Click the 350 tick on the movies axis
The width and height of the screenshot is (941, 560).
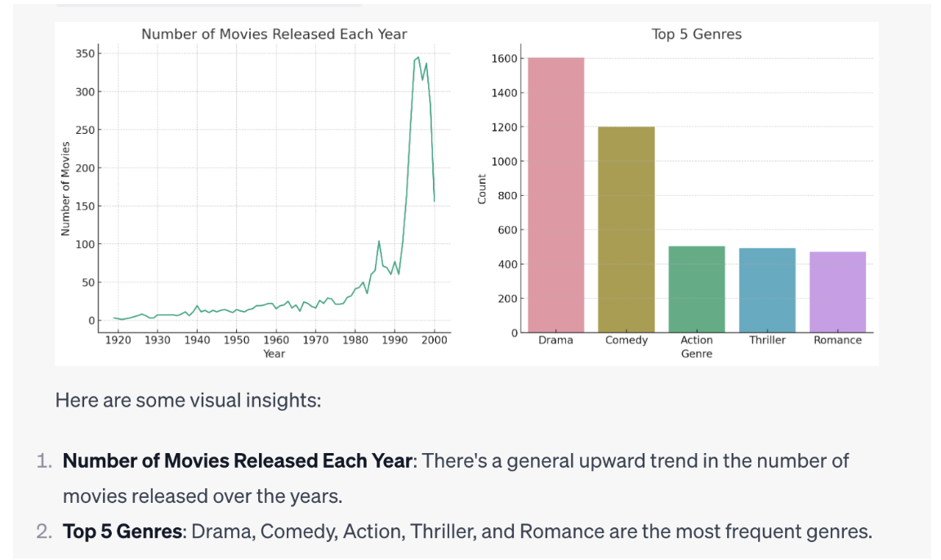click(84, 54)
